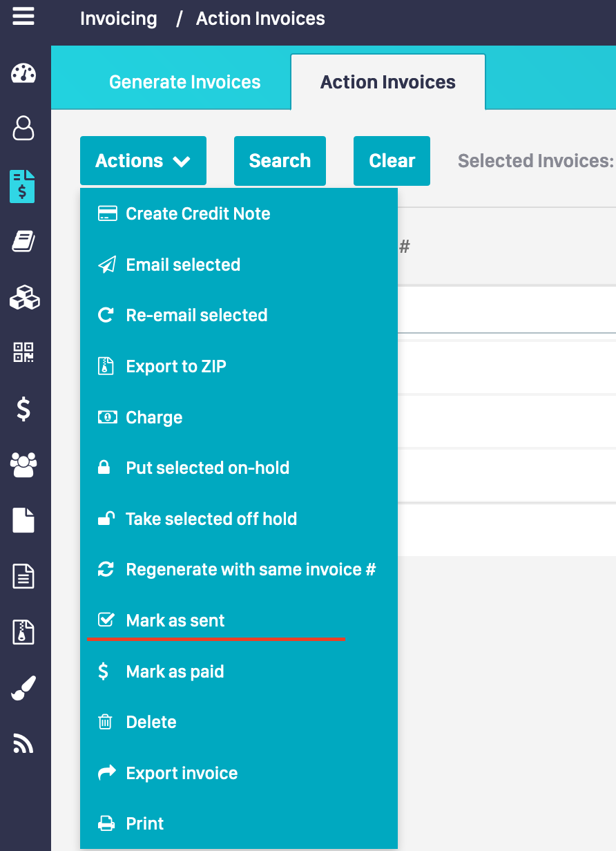Select the Action Invoices tab
This screenshot has height=851, width=616.
point(387,82)
